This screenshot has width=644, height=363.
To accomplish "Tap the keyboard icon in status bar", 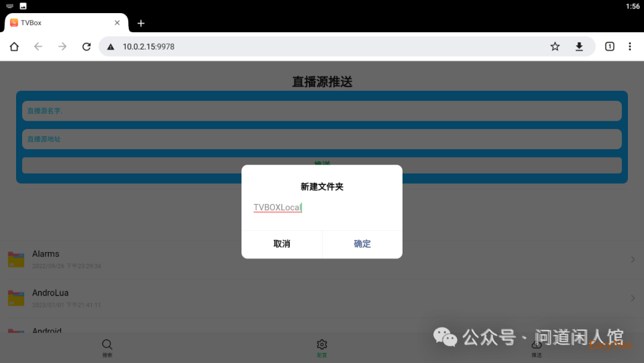I will pyautogui.click(x=10, y=6).
